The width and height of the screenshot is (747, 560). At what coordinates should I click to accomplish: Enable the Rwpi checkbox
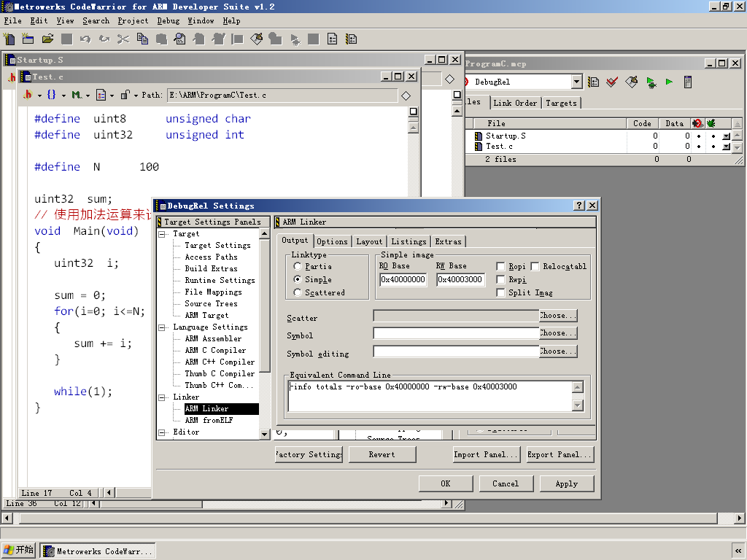pos(500,279)
